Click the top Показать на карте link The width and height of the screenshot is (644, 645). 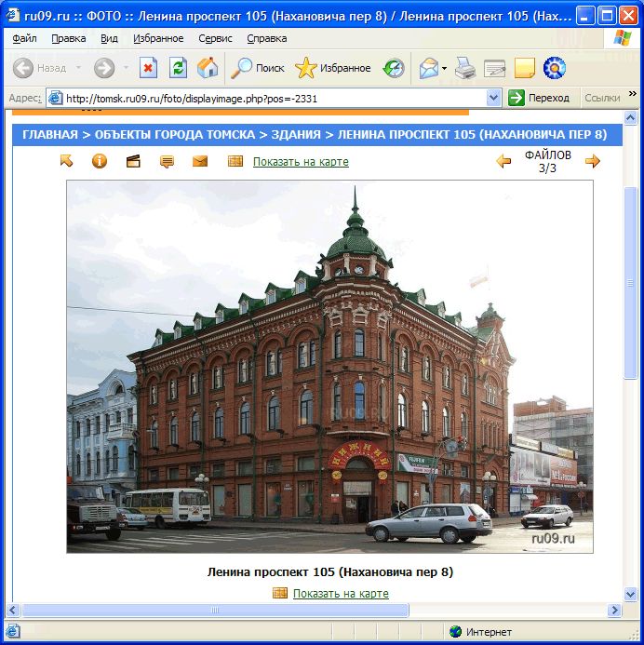(x=301, y=162)
